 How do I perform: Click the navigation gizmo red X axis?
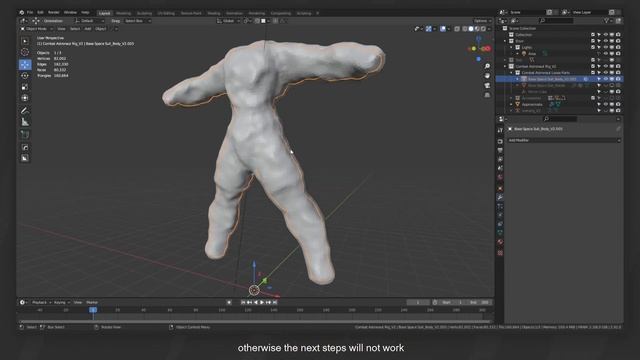tap(487, 49)
